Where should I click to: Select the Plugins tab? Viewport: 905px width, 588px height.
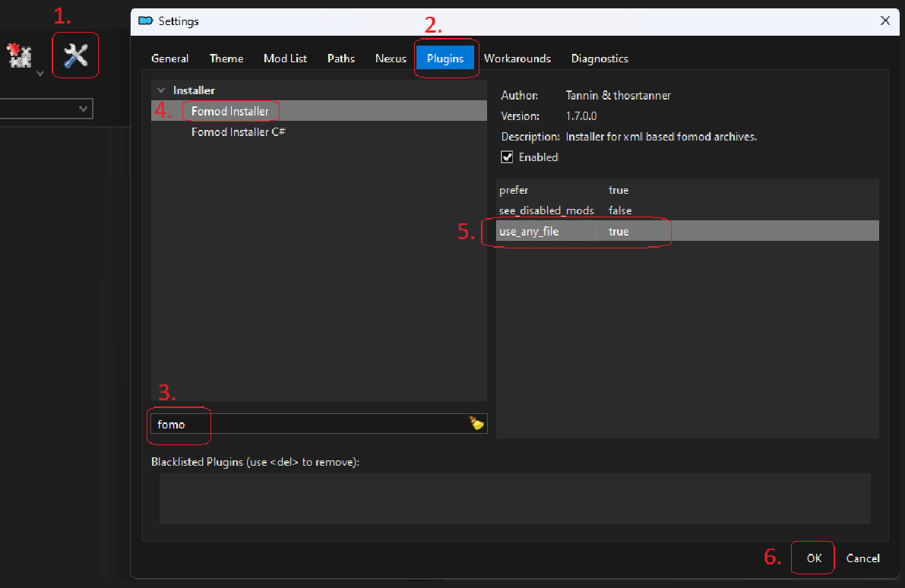[x=445, y=58]
